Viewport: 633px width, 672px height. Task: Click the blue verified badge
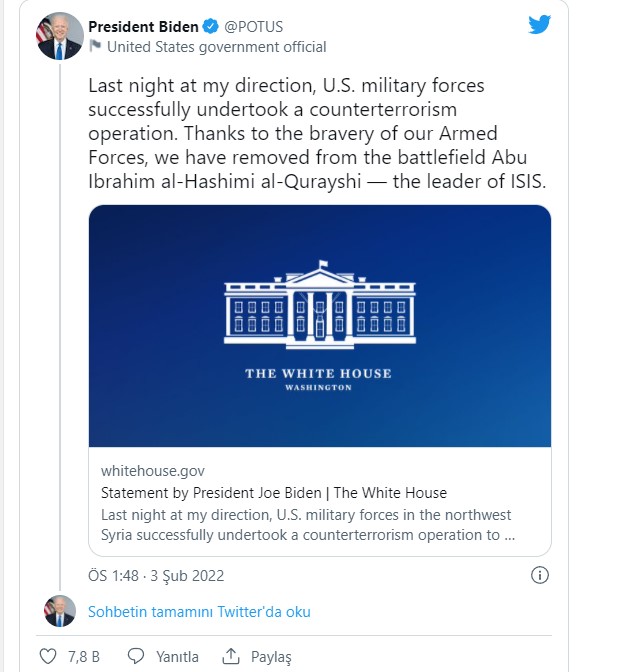211,27
